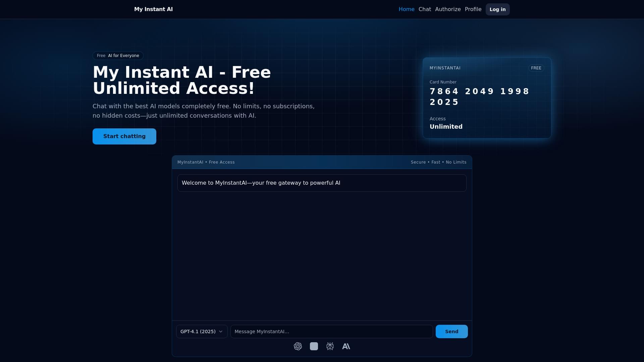Click the Log in button
This screenshot has height=362, width=644.
(497, 9)
